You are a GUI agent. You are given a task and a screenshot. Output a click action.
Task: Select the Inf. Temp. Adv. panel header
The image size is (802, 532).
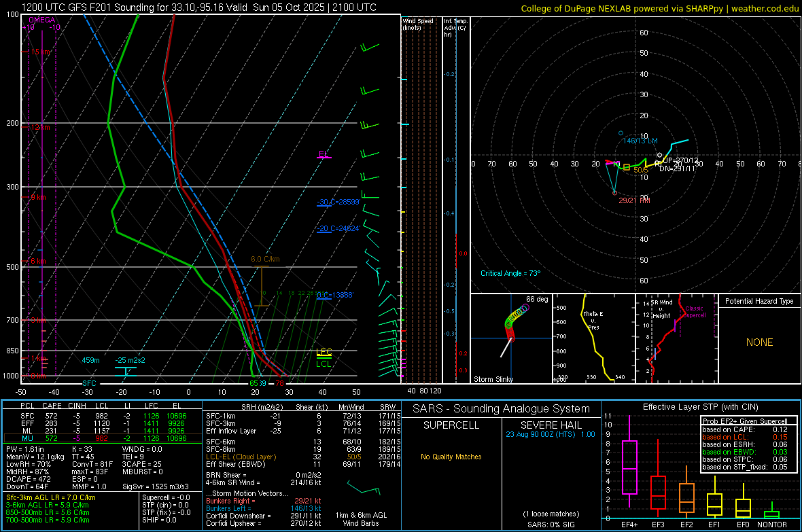pos(455,28)
